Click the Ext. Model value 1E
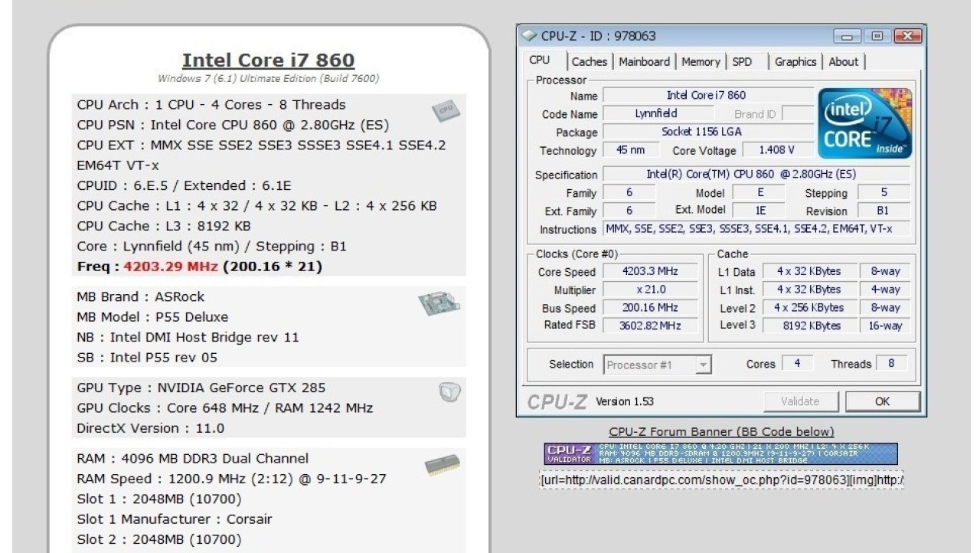The image size is (980, 553). coord(761,211)
